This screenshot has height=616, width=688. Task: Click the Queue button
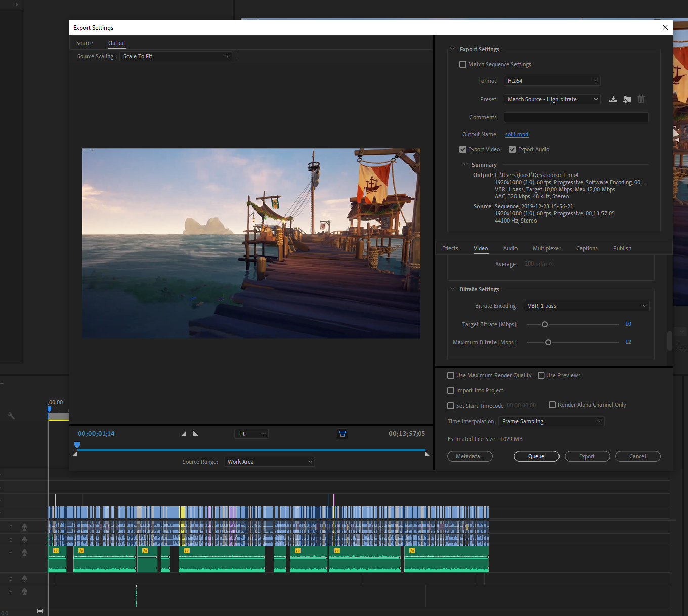coord(536,456)
